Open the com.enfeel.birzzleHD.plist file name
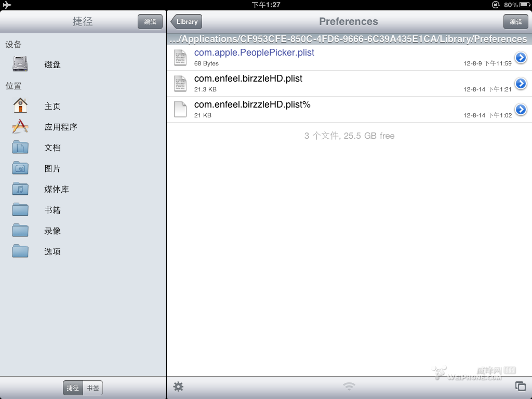Viewport: 532px width, 399px height. pyautogui.click(x=248, y=79)
